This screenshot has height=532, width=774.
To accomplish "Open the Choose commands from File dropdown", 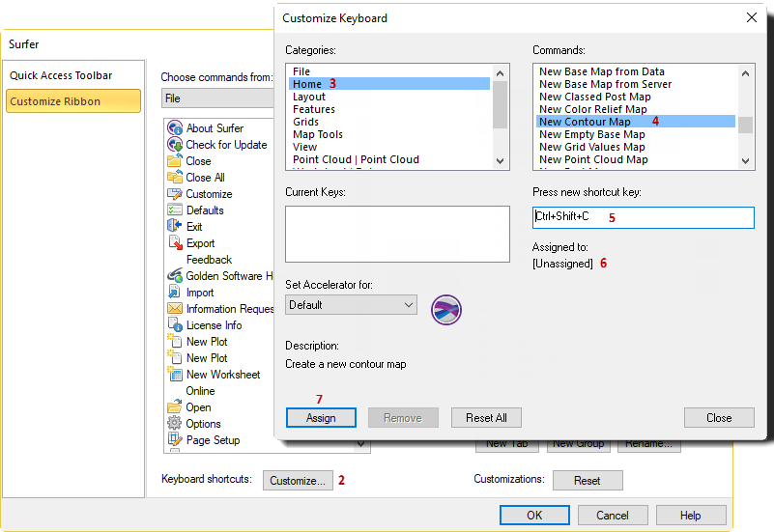I will tap(217, 98).
